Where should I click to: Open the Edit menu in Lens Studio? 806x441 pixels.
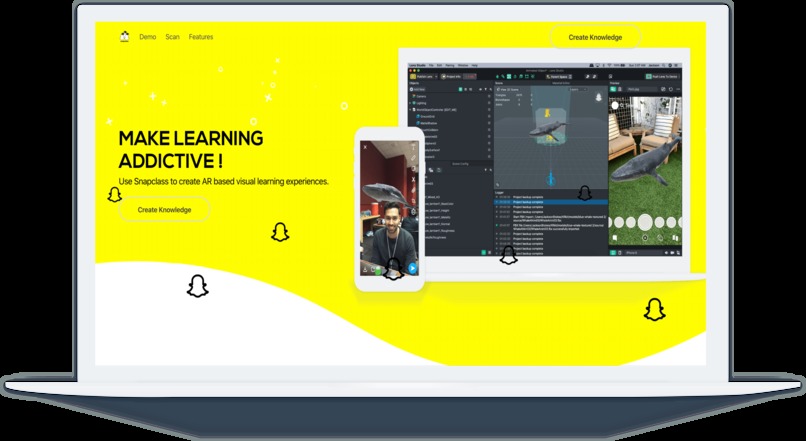click(x=439, y=65)
